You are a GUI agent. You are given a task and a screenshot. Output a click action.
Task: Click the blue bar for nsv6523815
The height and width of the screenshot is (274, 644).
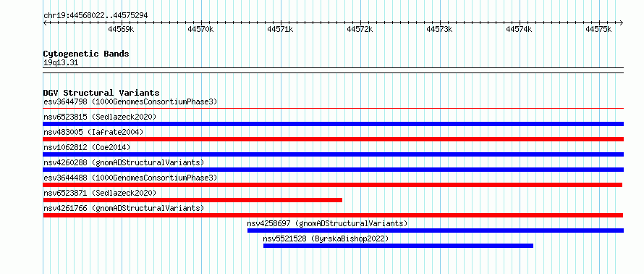(x=333, y=124)
